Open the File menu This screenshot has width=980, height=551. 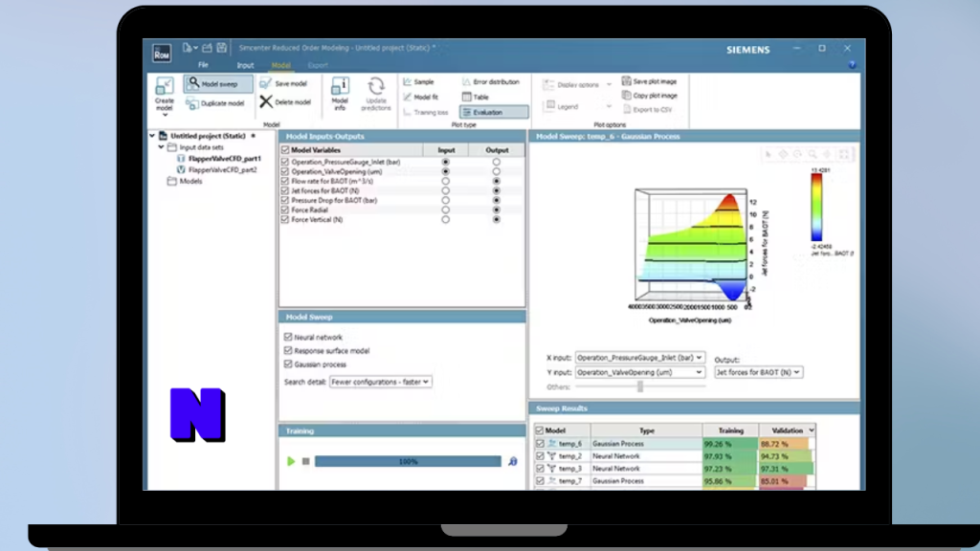(203, 65)
